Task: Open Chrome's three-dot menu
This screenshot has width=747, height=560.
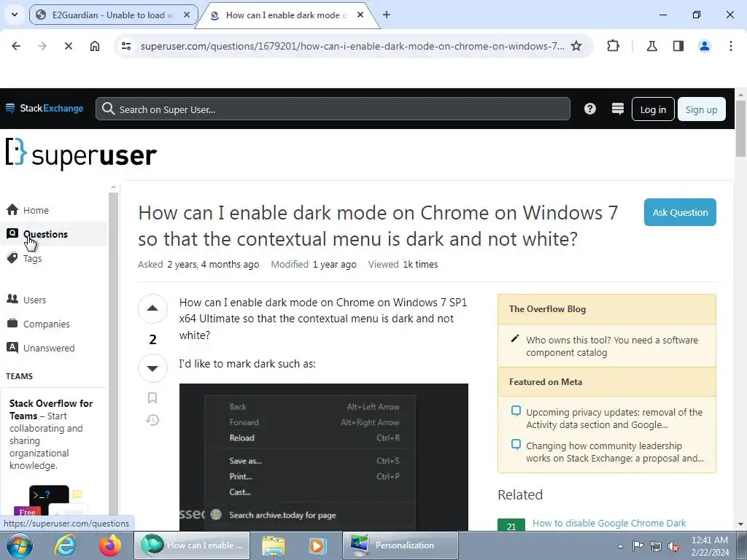Action: tap(731, 46)
